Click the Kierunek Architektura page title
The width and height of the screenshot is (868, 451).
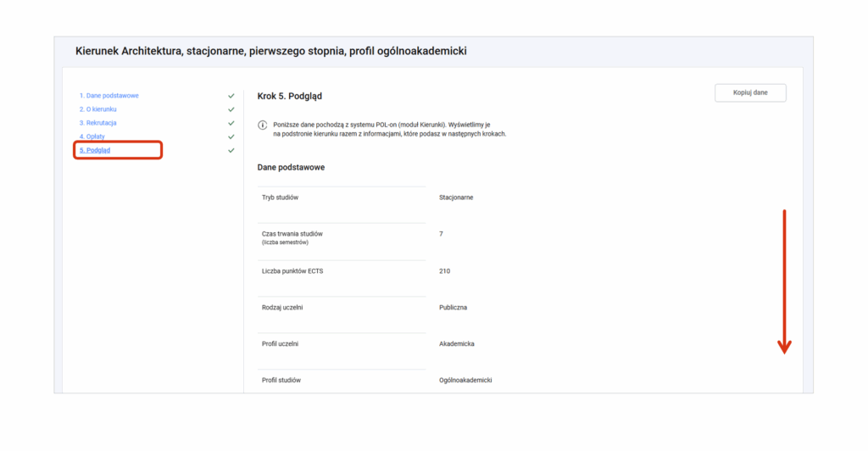[270, 51]
